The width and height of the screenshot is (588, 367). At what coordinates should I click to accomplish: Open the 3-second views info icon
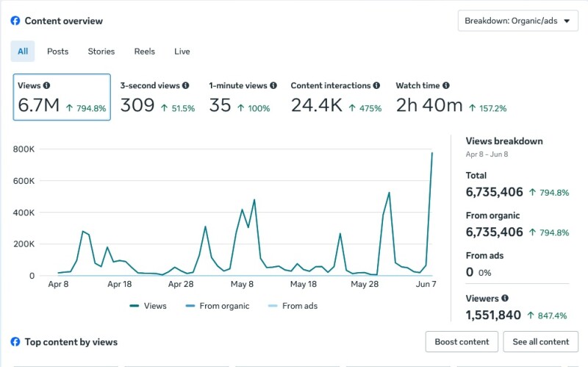click(186, 85)
